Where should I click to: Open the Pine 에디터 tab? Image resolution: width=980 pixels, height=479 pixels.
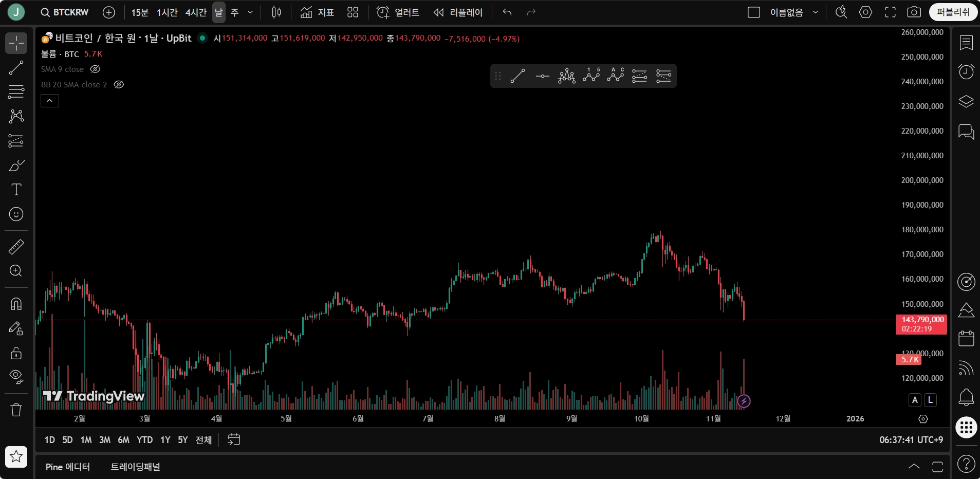point(68,467)
